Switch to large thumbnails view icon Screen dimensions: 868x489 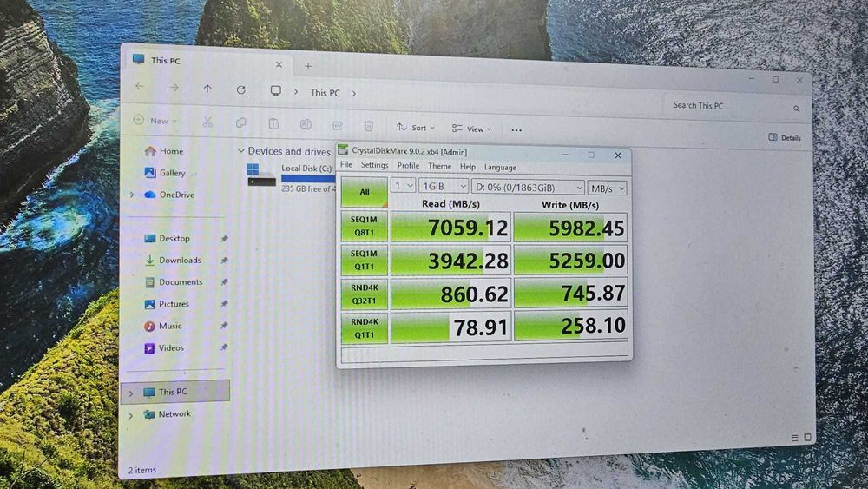tap(807, 438)
